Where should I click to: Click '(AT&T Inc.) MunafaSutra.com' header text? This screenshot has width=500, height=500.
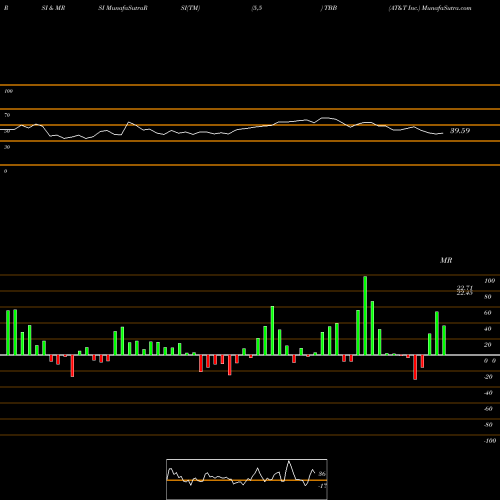(x=430, y=8)
